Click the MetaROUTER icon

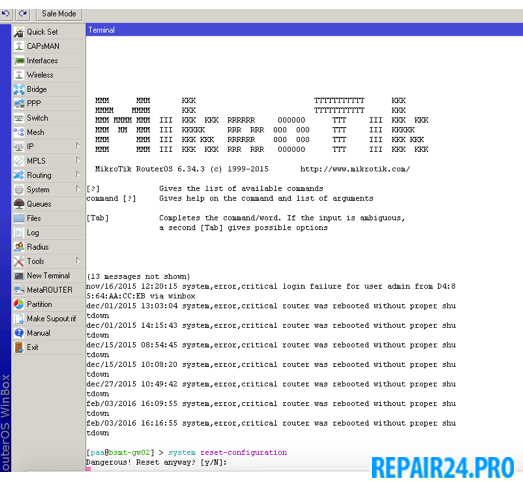click(x=19, y=290)
